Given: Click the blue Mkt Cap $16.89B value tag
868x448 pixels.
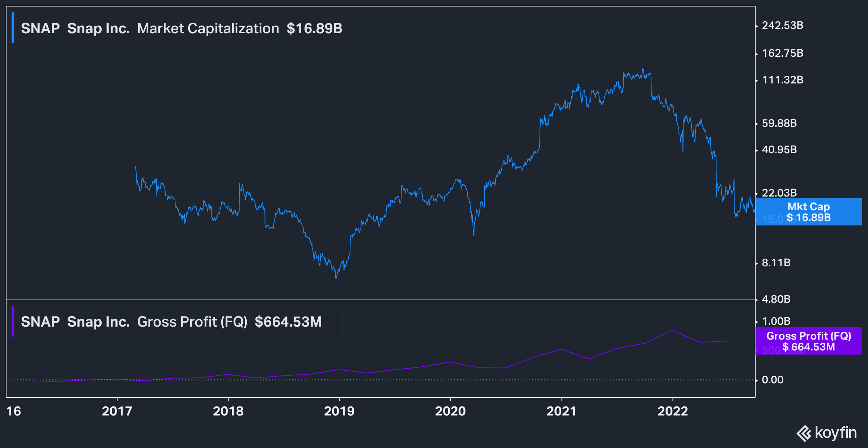Looking at the screenshot, I should pyautogui.click(x=809, y=212).
